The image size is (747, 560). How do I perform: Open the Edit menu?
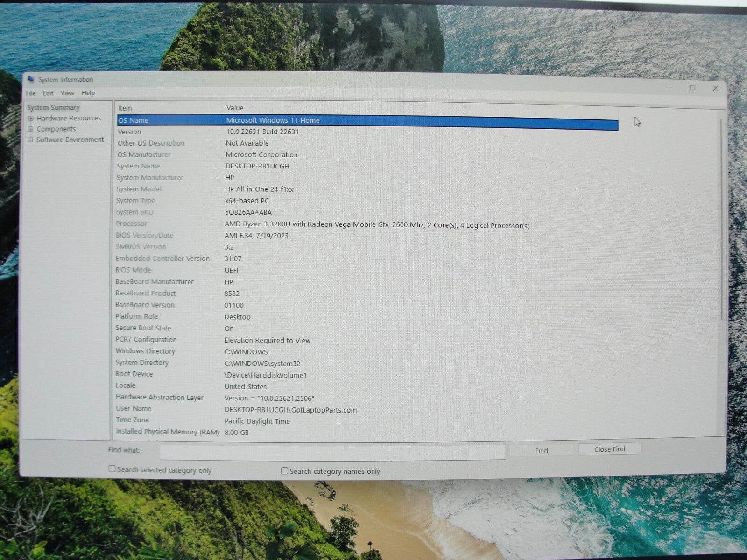pos(48,93)
